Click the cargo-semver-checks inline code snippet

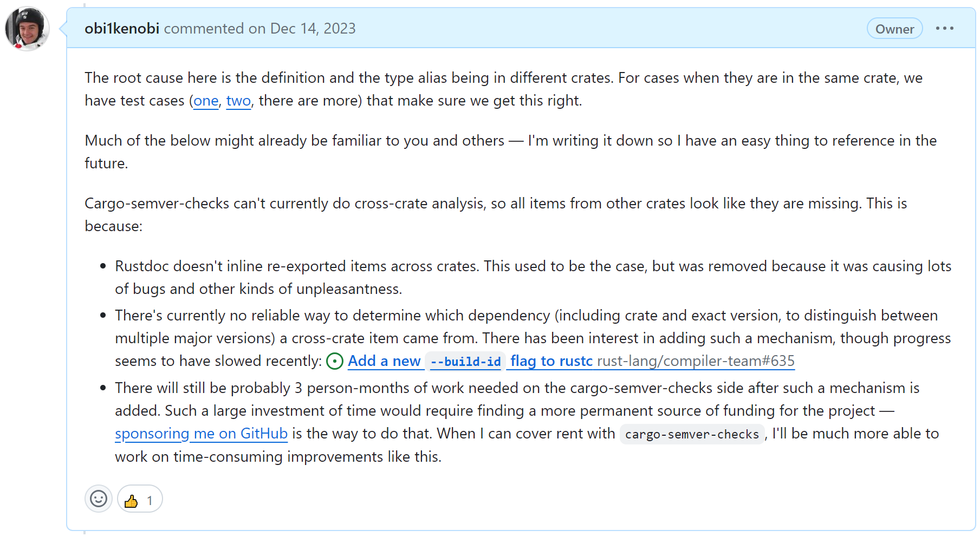click(691, 434)
